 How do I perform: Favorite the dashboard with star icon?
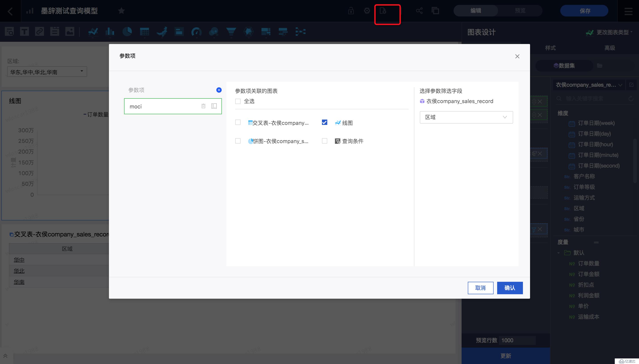pos(121,11)
